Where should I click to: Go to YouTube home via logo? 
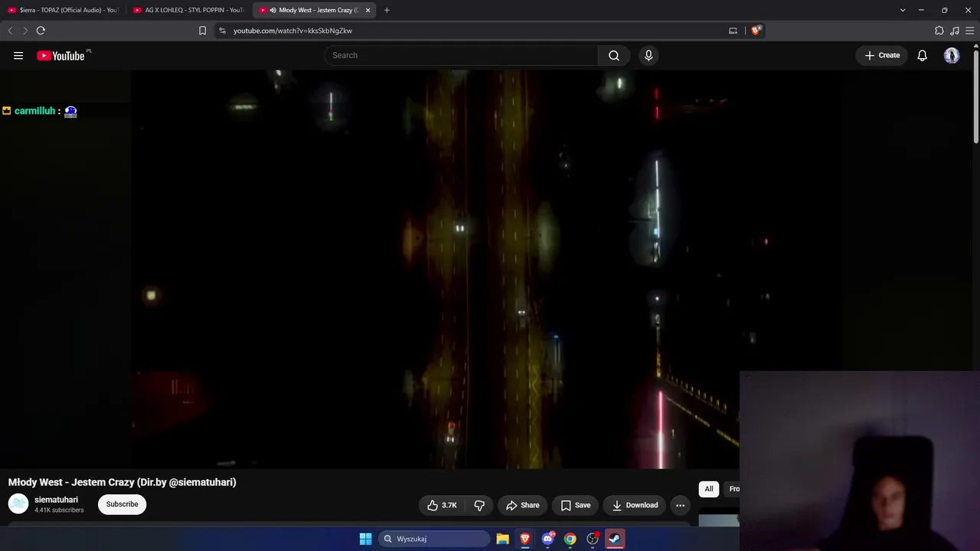click(60, 55)
